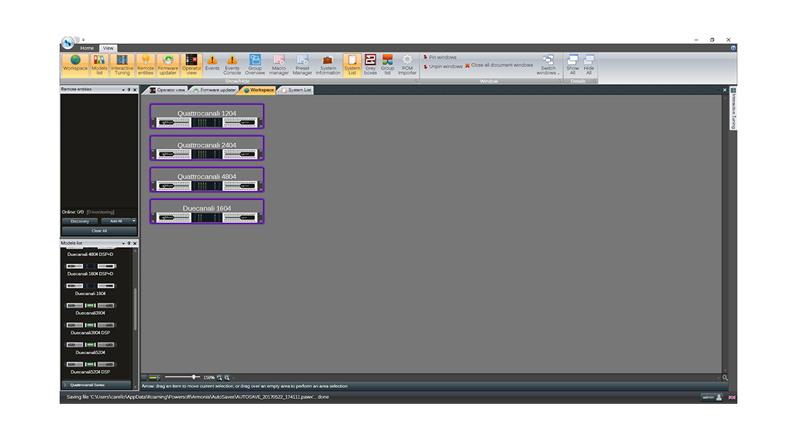The image size is (797, 439).
Task: Open System Information briefcase icon
Action: click(328, 65)
